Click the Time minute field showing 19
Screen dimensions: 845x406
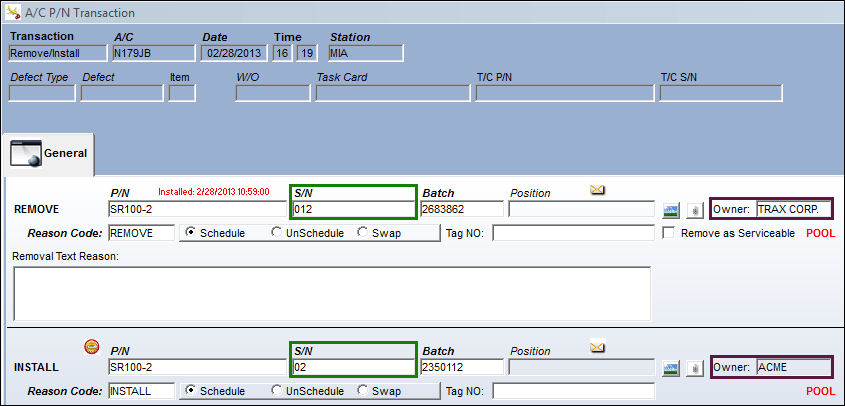tap(307, 53)
